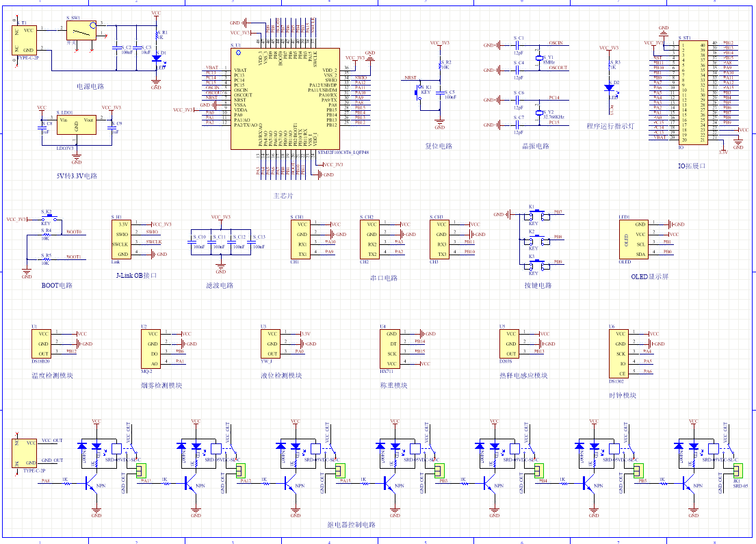Viewport: 756px width, 544px height.
Task: Select the S_Y1 8MHz crystal symbol
Action: point(539,58)
